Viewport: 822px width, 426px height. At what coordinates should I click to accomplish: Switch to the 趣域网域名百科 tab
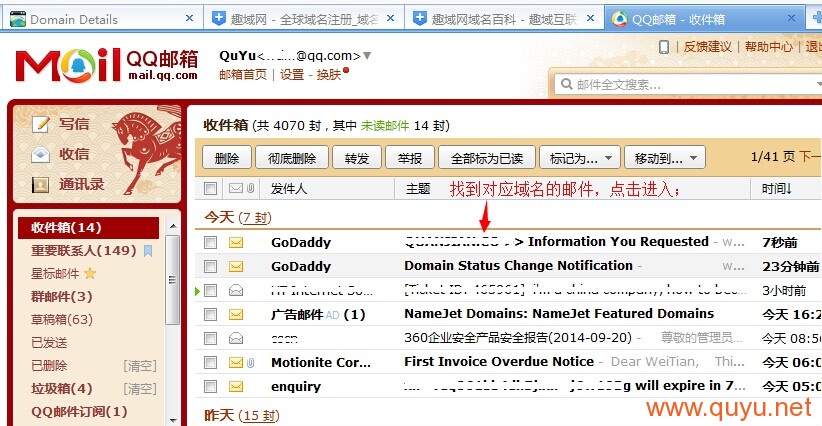504,19
